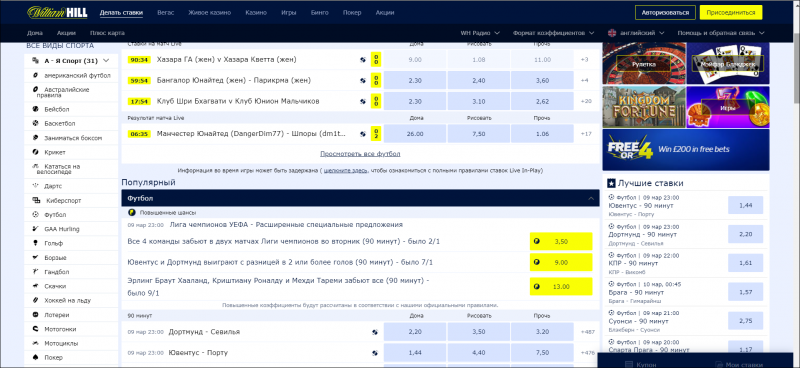The height and width of the screenshot is (368, 800).
Task: Open Помощь и обратная связь dropdown
Action: pyautogui.click(x=721, y=33)
